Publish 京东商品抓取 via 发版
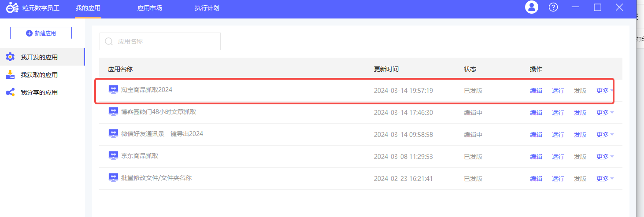Viewport: 644px width, 217px height. (580, 157)
